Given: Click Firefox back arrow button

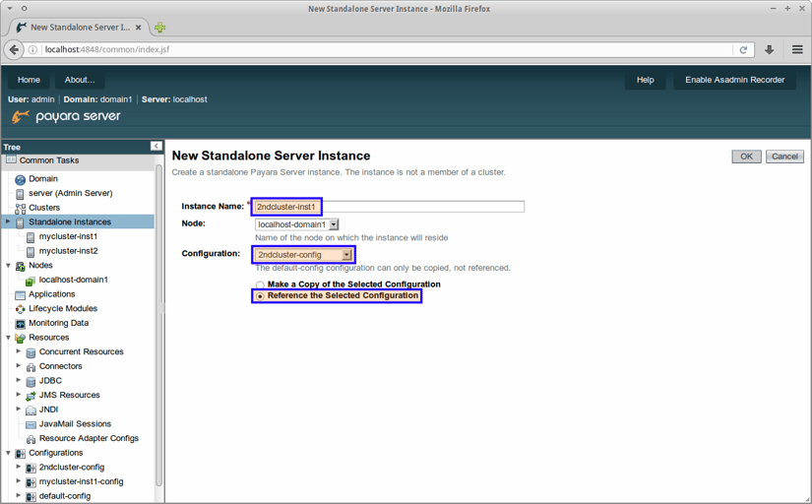Looking at the screenshot, I should point(14,50).
